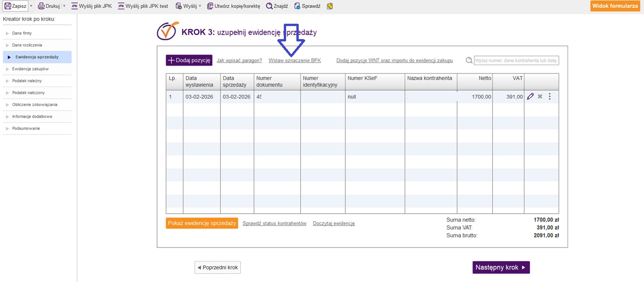Click the Wstaw oznaczenie BFK link

coord(295,60)
